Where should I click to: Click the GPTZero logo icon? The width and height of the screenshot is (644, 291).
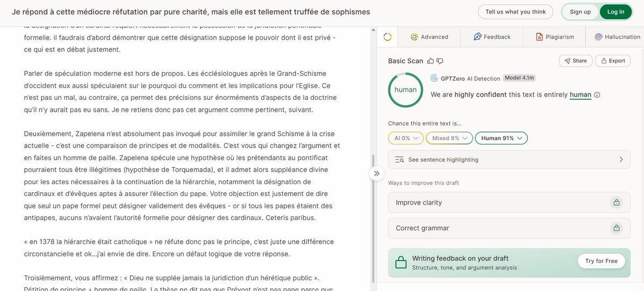[x=434, y=78]
